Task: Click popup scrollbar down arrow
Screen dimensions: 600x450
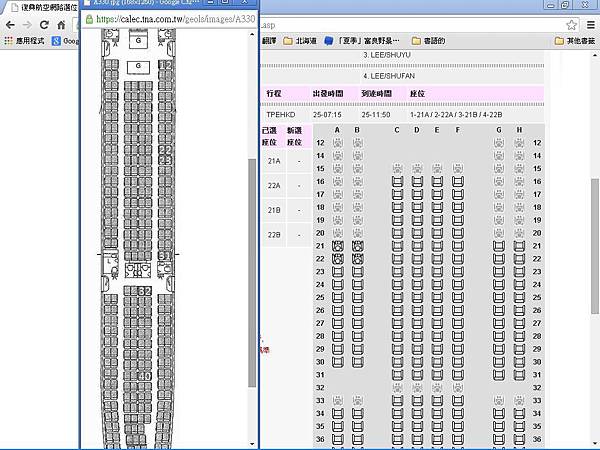Action: 252,444
